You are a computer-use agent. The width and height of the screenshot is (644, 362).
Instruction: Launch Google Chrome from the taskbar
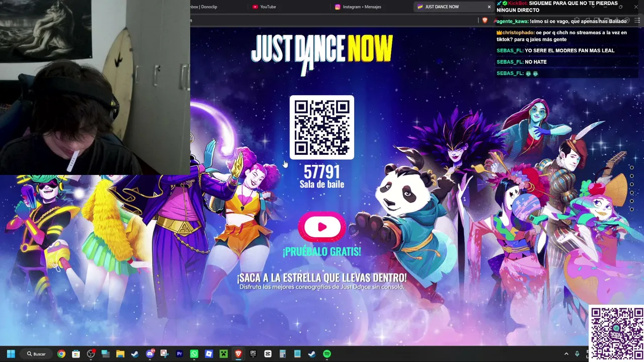click(61, 354)
